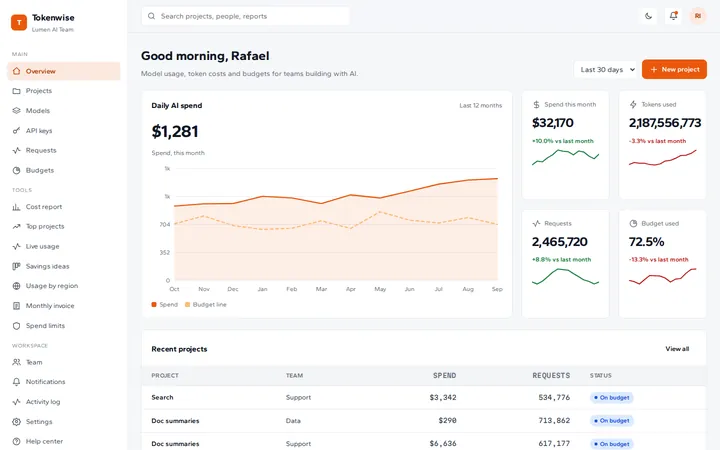Click the Monthly invoice document icon
The image size is (720, 450).
click(17, 306)
